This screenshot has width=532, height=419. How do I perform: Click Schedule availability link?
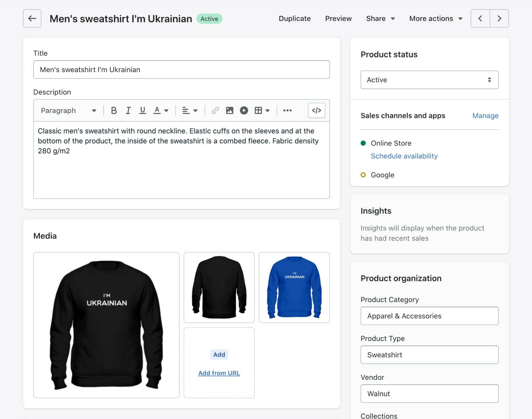(404, 156)
